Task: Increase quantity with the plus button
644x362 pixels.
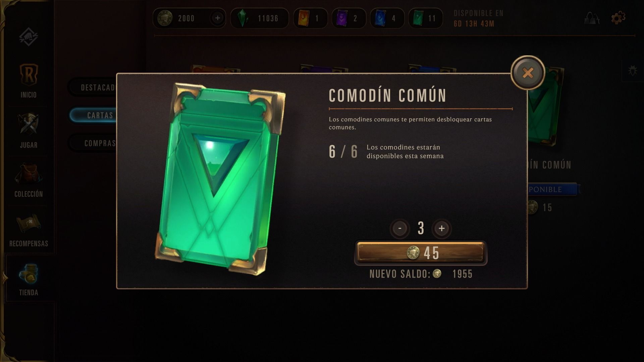Action: pyautogui.click(x=441, y=229)
